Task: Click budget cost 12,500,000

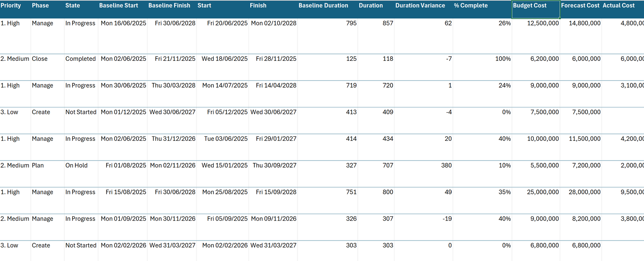Action: (543, 23)
